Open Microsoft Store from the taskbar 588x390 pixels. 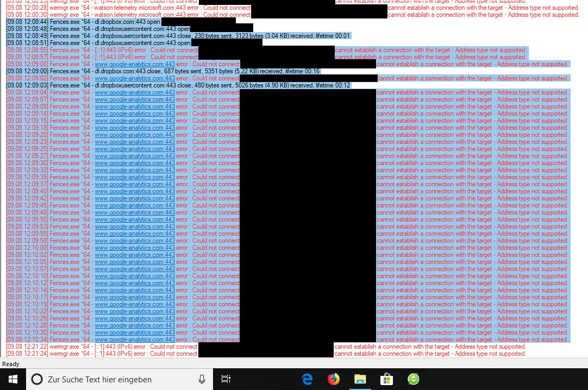386,379
